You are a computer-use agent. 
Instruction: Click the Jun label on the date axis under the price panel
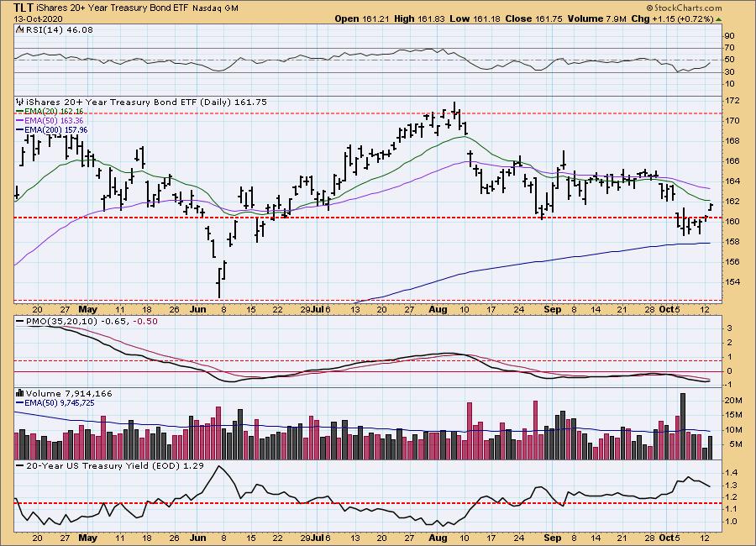point(197,309)
